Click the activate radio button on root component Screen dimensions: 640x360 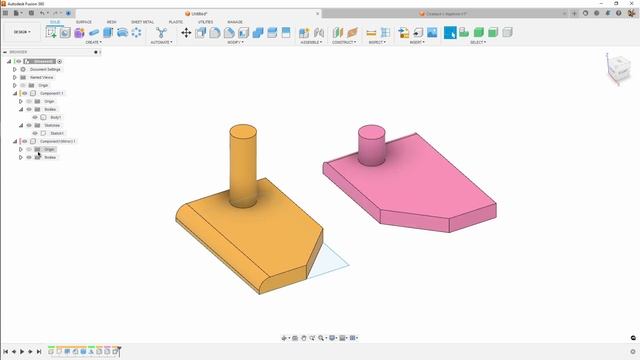point(60,61)
